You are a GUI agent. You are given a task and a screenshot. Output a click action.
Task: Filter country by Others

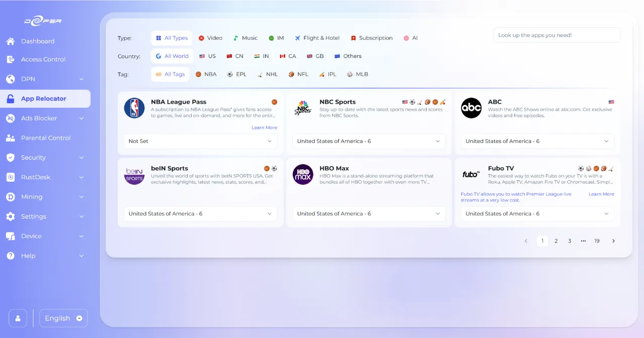pyautogui.click(x=348, y=56)
